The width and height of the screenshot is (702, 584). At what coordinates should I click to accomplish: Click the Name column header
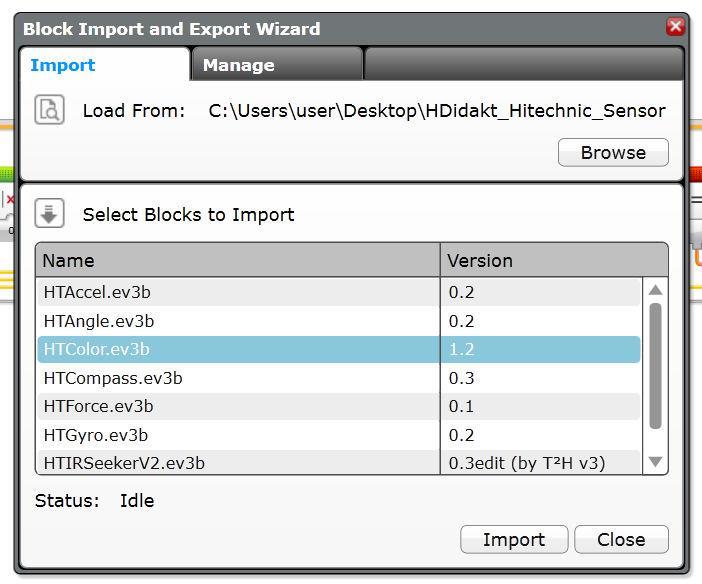pyautogui.click(x=238, y=260)
